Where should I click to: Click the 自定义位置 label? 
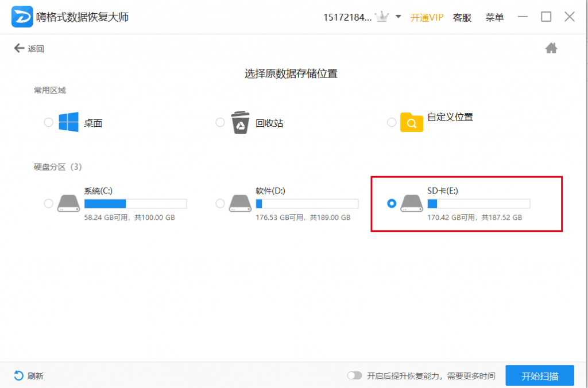click(x=450, y=117)
